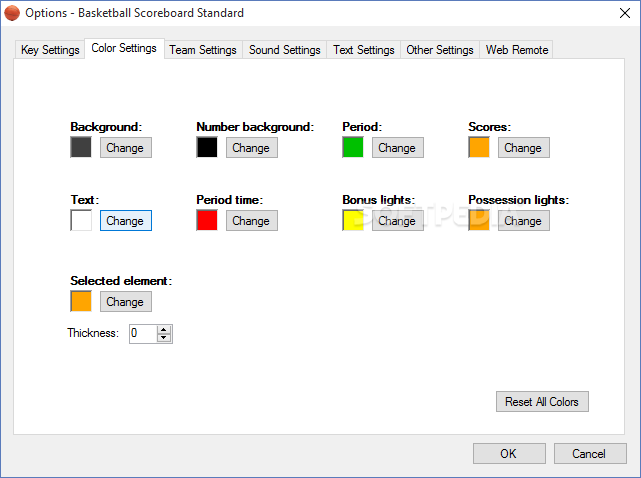Click the yellow Bonus lights swatch
The height and width of the screenshot is (478, 641).
click(x=353, y=220)
